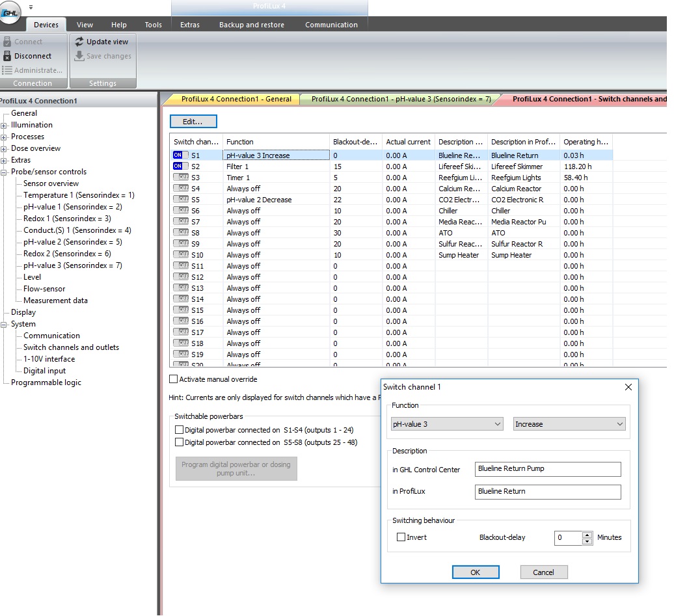
Task: Click the Administrate list icon
Action: coord(7,70)
